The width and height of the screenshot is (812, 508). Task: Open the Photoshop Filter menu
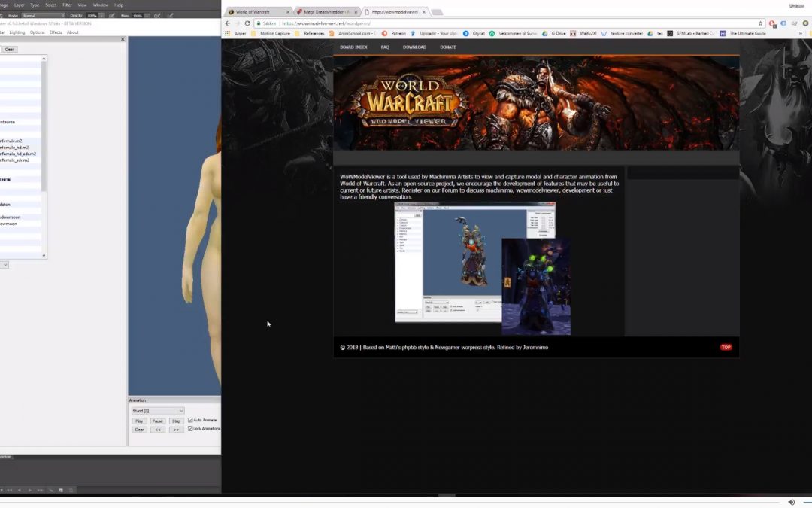[x=68, y=5]
